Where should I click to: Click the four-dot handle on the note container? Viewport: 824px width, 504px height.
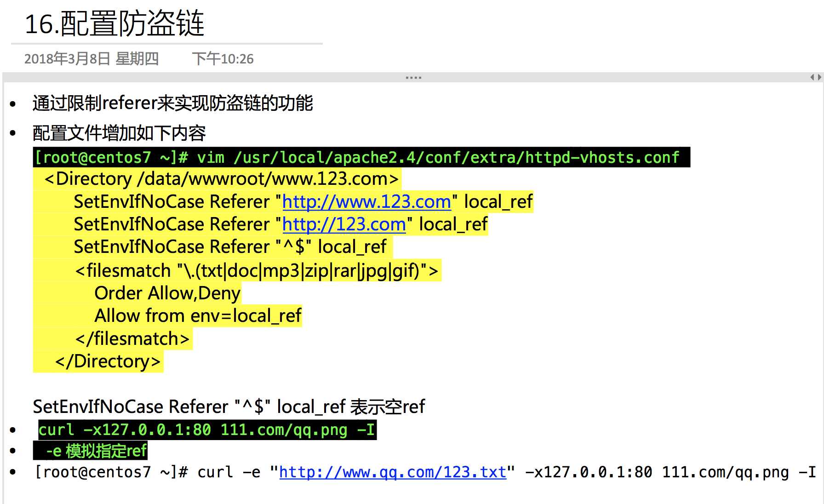413,78
